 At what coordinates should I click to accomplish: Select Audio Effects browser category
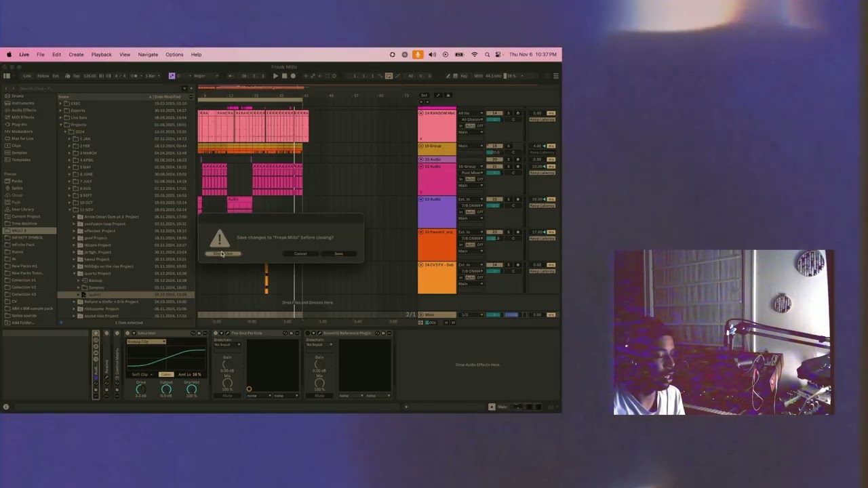24,110
